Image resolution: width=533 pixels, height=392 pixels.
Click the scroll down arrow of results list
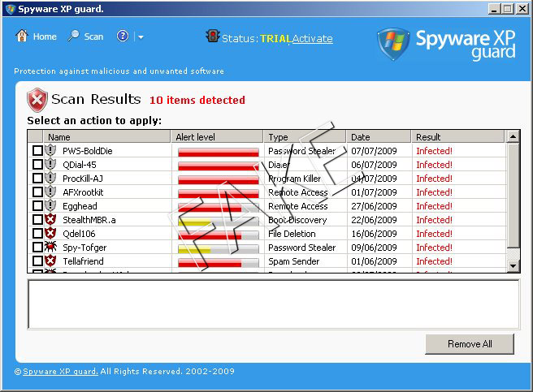[x=513, y=265]
